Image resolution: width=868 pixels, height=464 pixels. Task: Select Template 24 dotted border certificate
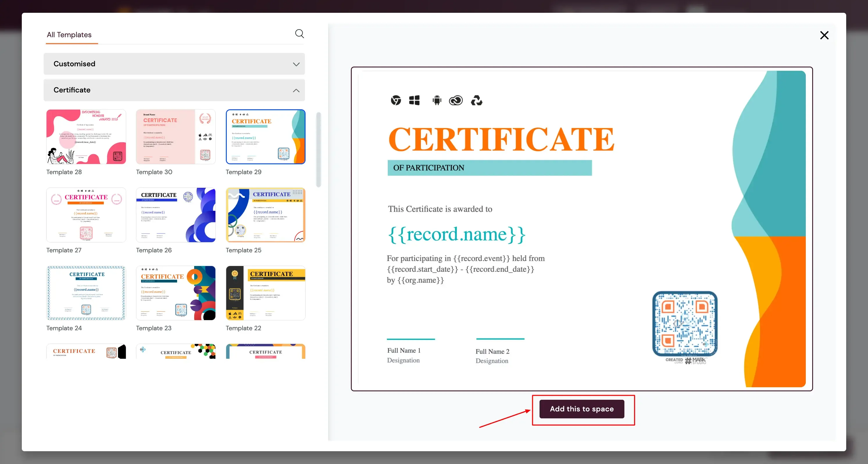click(86, 293)
